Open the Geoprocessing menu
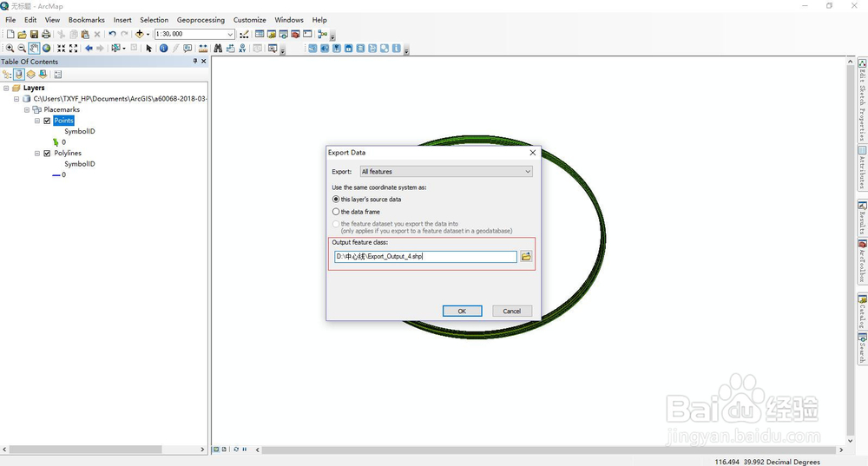 [x=201, y=20]
